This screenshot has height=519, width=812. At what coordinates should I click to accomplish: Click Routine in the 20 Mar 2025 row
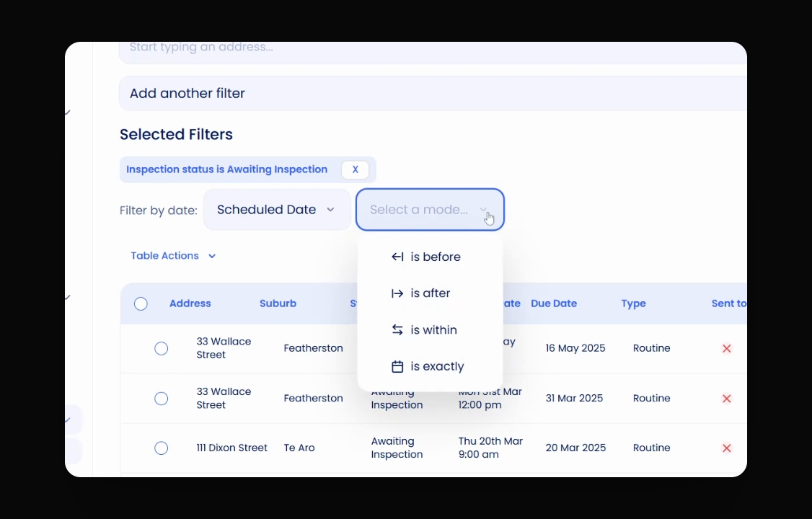pyautogui.click(x=651, y=448)
